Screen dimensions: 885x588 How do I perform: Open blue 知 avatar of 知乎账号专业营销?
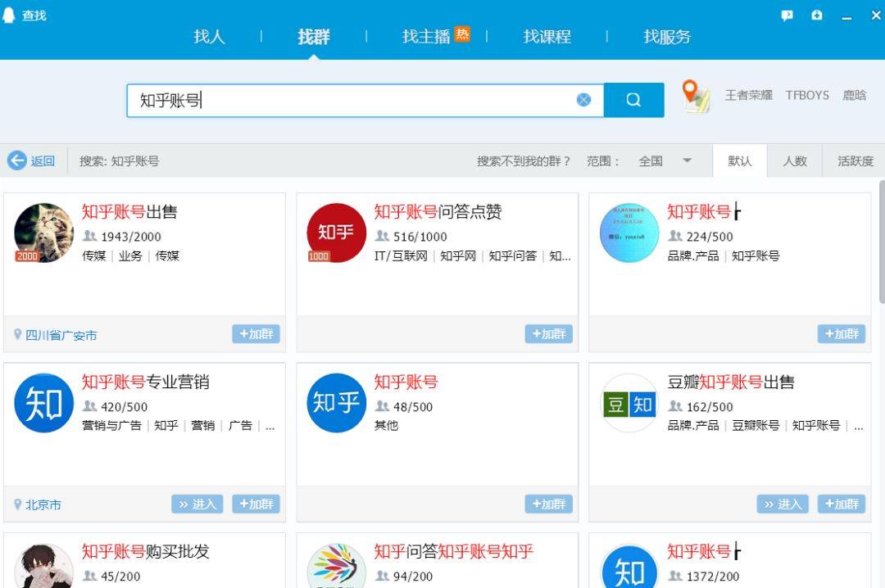click(x=44, y=403)
